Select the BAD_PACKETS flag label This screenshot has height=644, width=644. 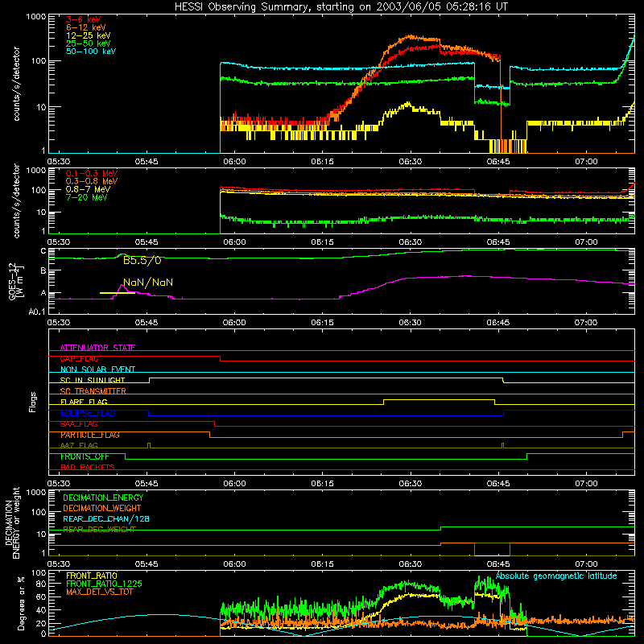[x=88, y=467]
